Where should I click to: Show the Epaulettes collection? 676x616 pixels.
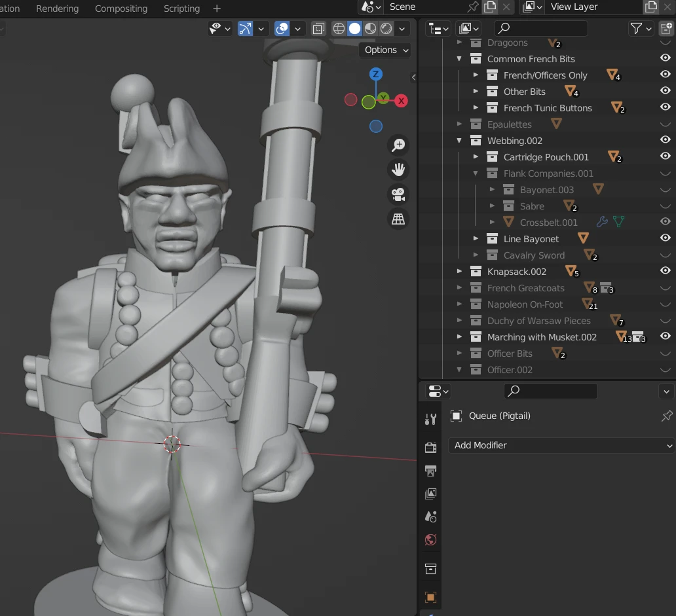666,124
